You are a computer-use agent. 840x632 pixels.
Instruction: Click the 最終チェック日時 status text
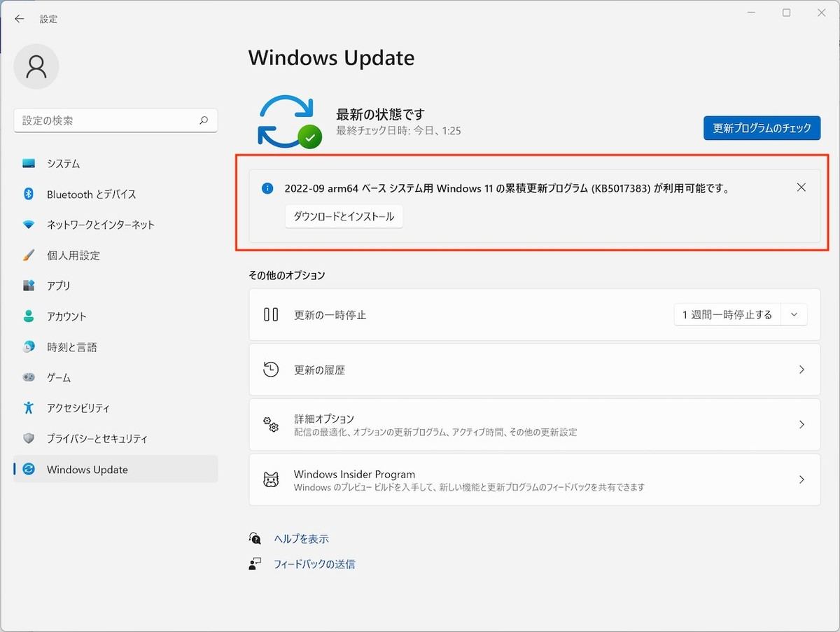pos(398,131)
